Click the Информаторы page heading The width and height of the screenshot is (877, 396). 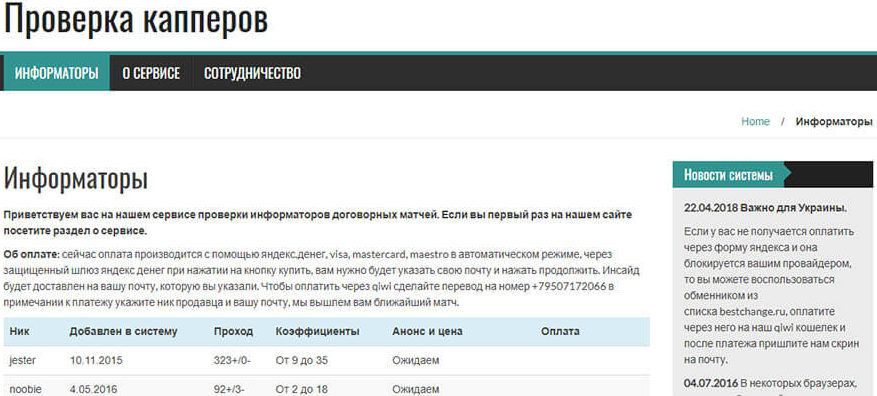tap(76, 178)
